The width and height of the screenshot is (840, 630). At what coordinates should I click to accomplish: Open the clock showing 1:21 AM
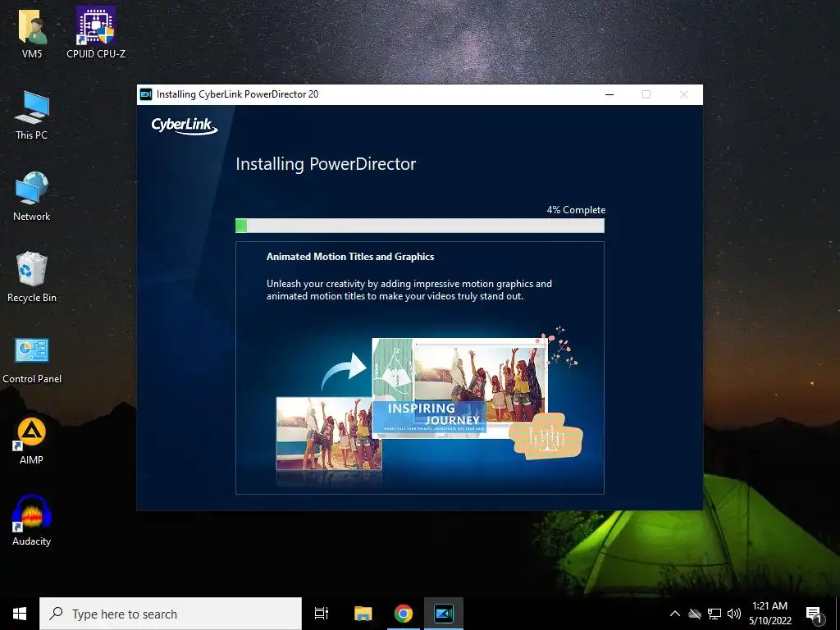tap(769, 614)
